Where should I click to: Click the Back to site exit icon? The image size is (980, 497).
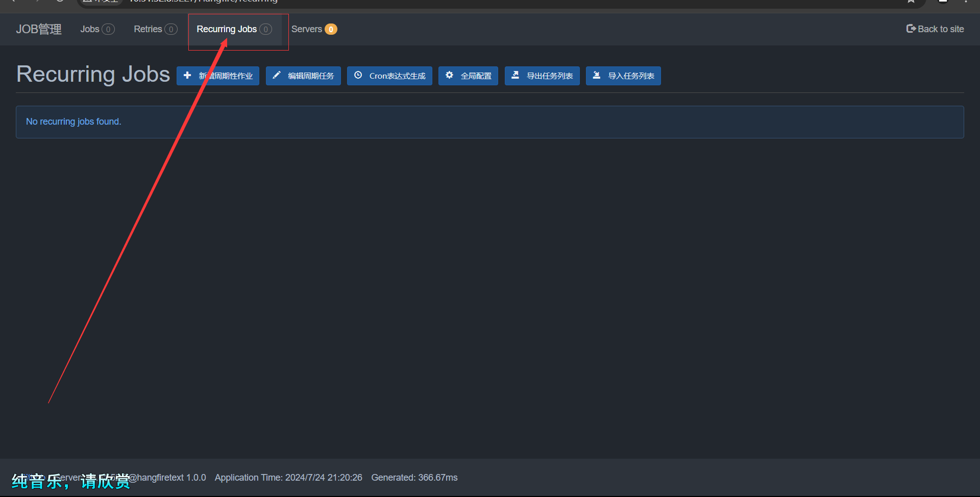pyautogui.click(x=911, y=29)
